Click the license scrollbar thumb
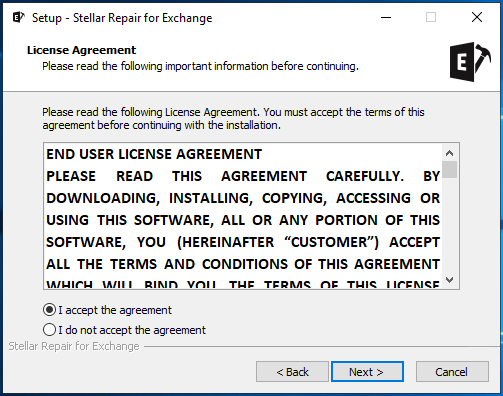Screen dimensions: 503x396 (449, 170)
